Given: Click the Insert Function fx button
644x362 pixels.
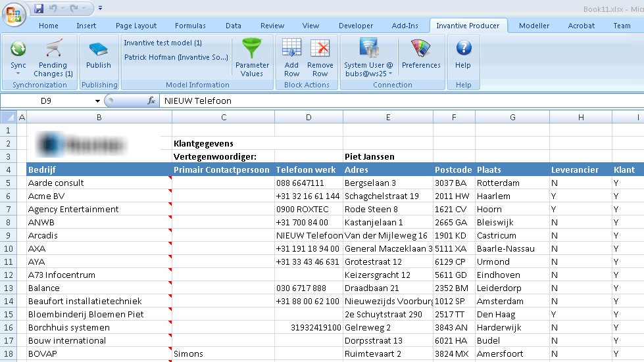Looking at the screenshot, I should [151, 101].
